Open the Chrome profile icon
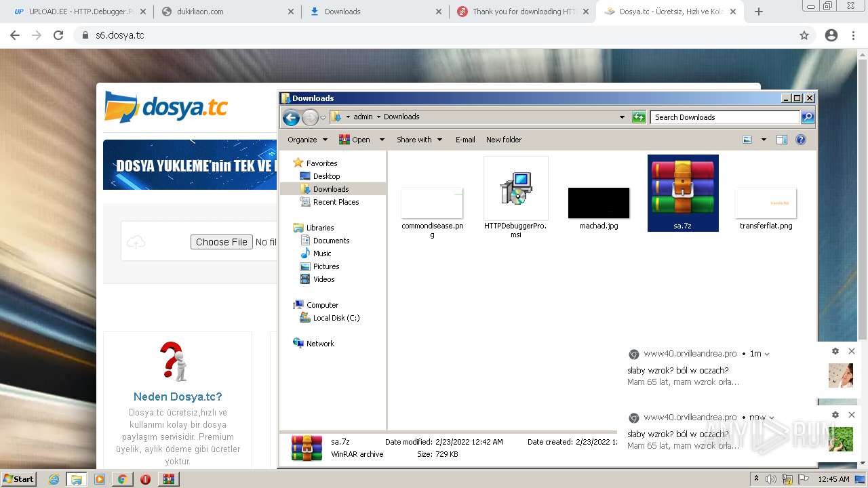 point(831,35)
